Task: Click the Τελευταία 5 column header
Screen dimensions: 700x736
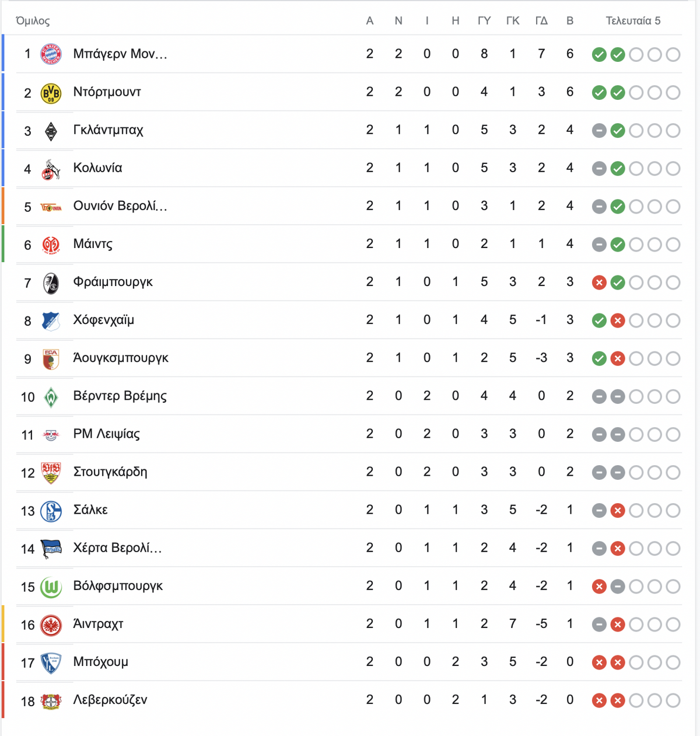Action: (633, 21)
